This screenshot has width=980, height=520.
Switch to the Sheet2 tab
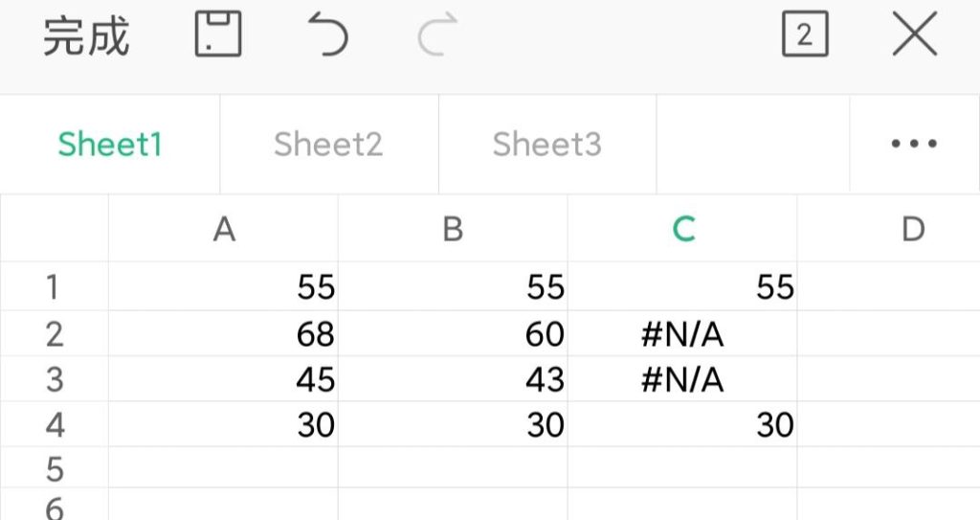[328, 145]
